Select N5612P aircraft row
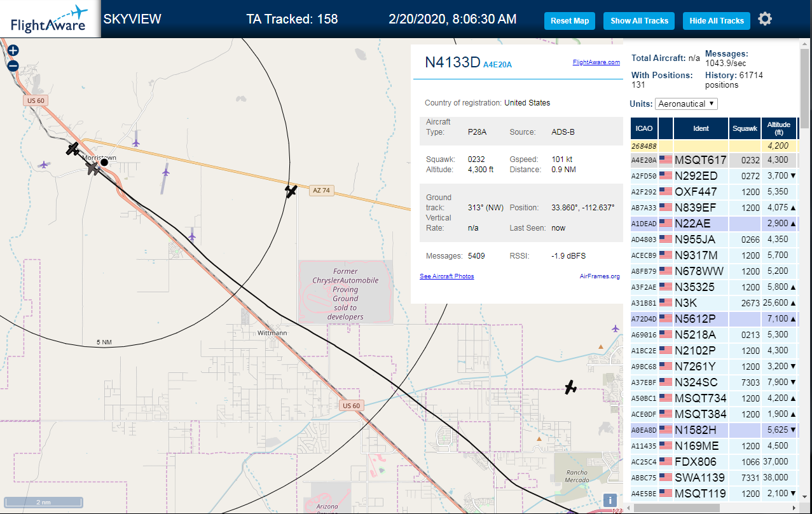 pos(714,319)
